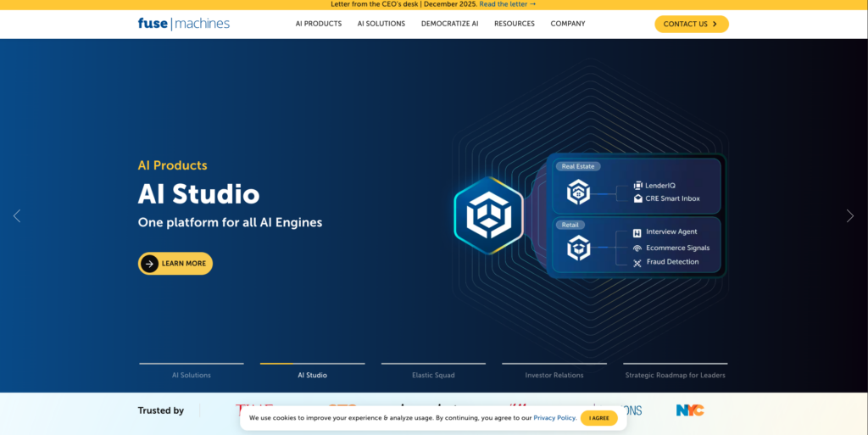Click the CRE Smart Inbox label

(x=672, y=198)
